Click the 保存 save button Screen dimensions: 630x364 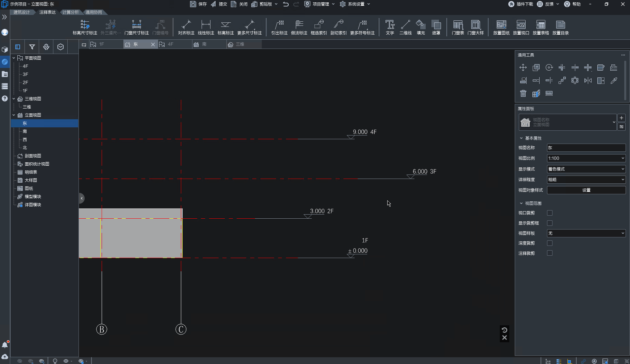(198, 4)
